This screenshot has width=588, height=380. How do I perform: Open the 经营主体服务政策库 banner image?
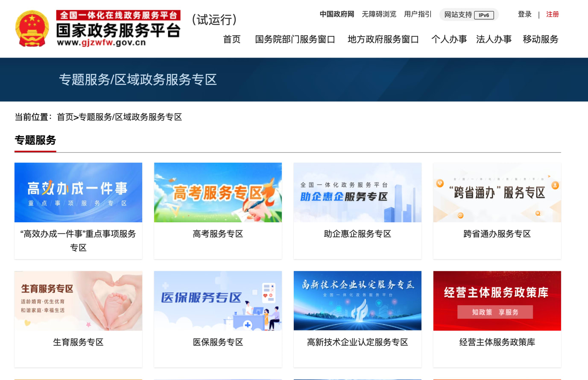pyautogui.click(x=497, y=300)
